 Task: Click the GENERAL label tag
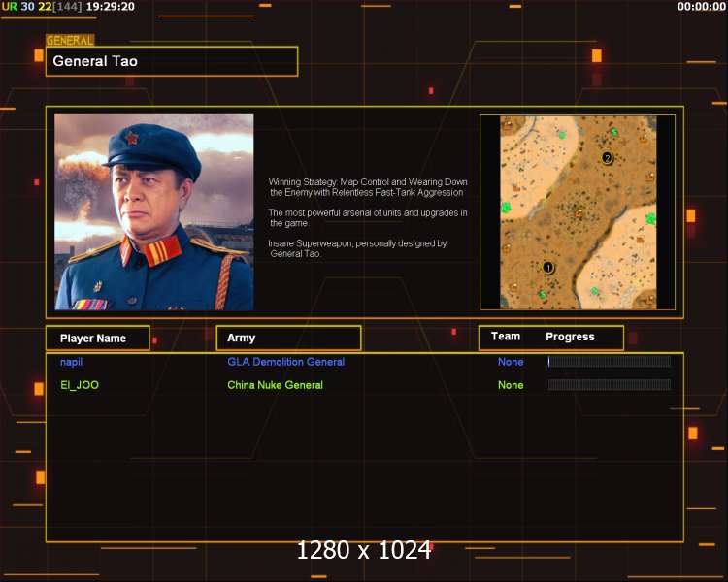[70, 41]
